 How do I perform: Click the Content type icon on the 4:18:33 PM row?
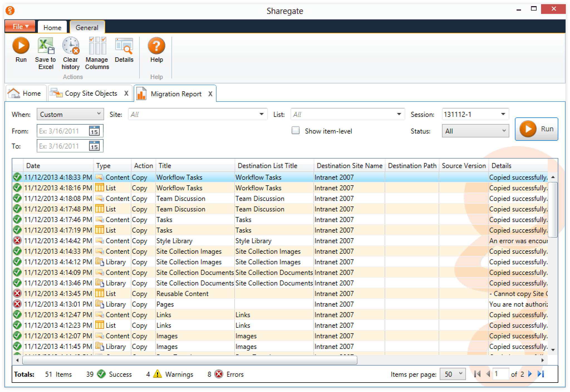(x=99, y=177)
